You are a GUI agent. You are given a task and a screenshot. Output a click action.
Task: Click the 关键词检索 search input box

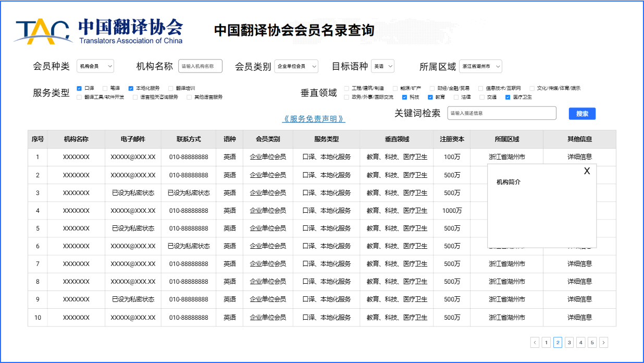pos(501,113)
